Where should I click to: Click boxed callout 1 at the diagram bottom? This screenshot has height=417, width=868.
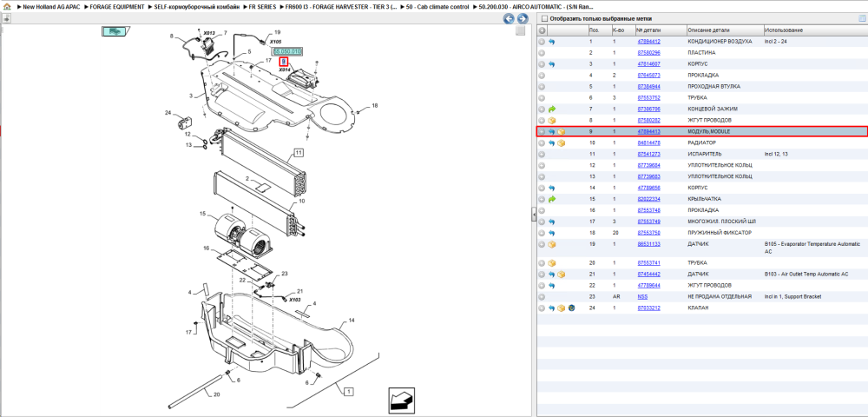(x=348, y=392)
